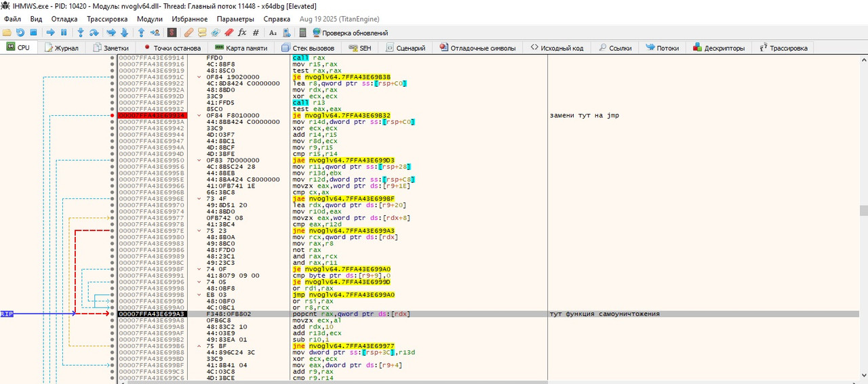Open the Справка menu
This screenshot has height=384, width=868.
[x=277, y=19]
